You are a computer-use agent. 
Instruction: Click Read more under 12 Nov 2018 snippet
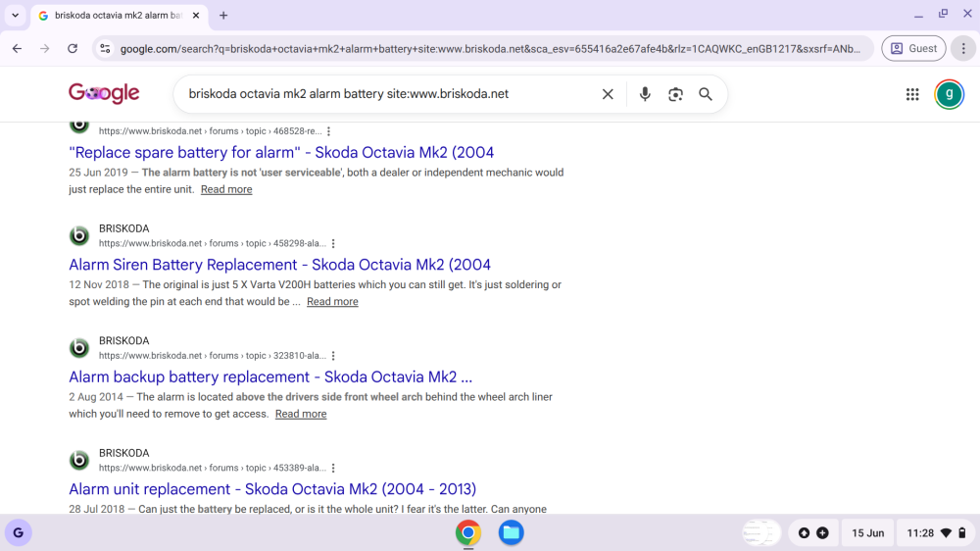[x=332, y=301]
